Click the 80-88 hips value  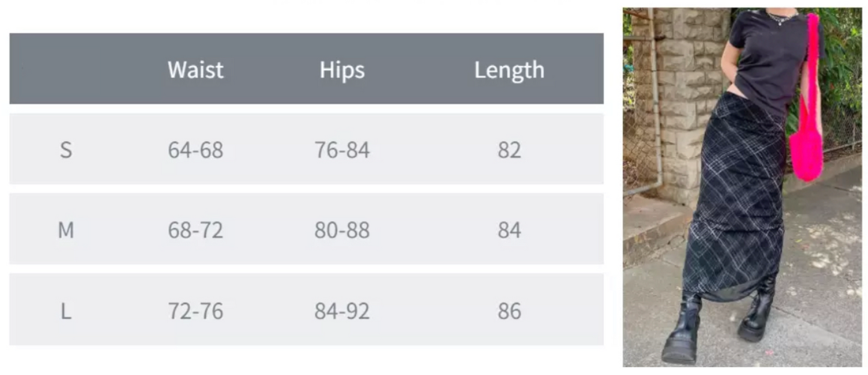[x=342, y=230]
